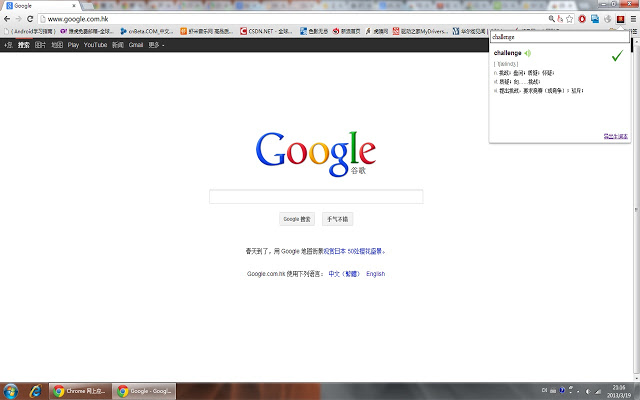The image size is (640, 400).
Task: Click the blue round tray icon
Action: 562,390
